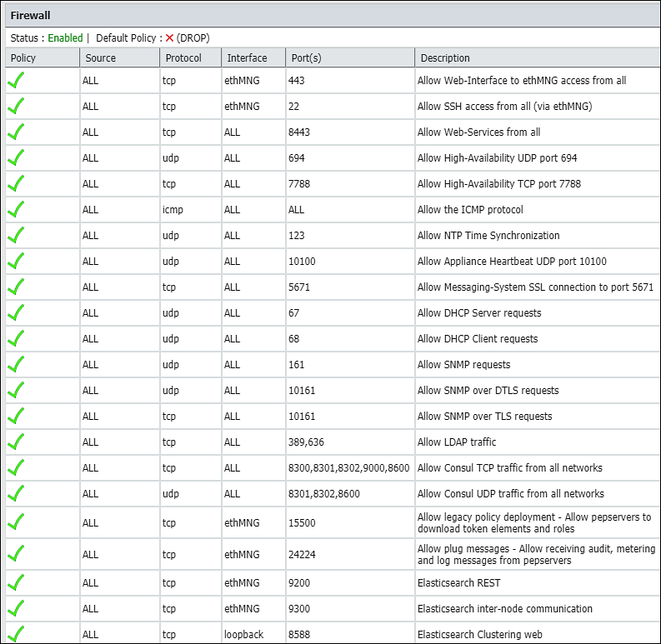Click 'Elasticsearch REST' description
Viewport: 661px width, 644px height.
(458, 582)
